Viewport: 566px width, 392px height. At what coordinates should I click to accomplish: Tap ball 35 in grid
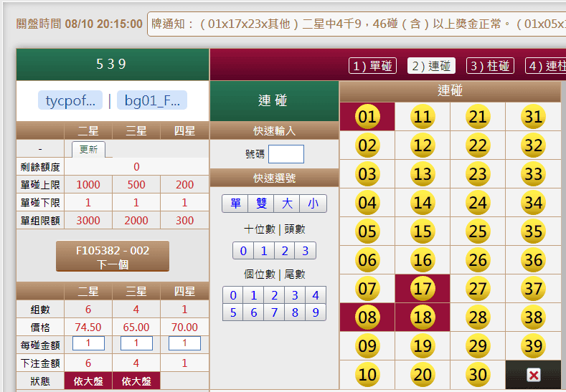tap(534, 231)
